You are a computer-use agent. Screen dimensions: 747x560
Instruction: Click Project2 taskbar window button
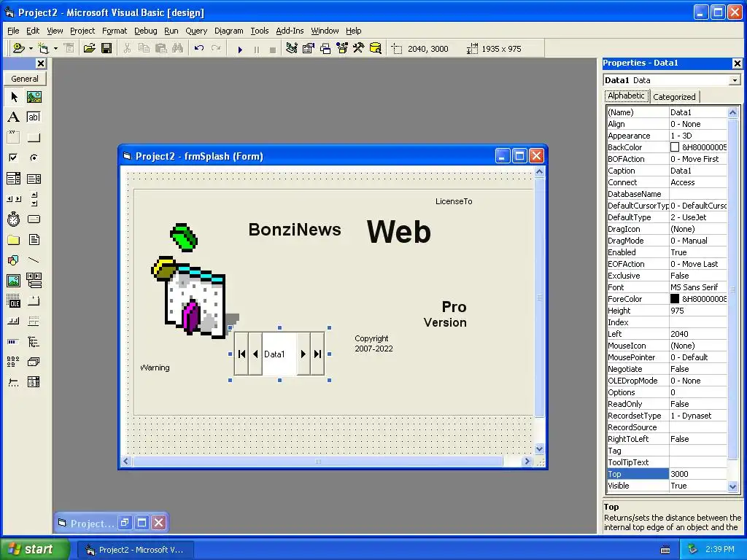135,550
